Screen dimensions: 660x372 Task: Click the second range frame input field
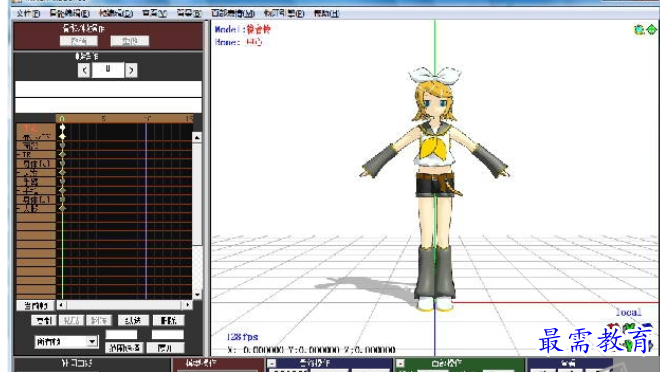[168, 335]
